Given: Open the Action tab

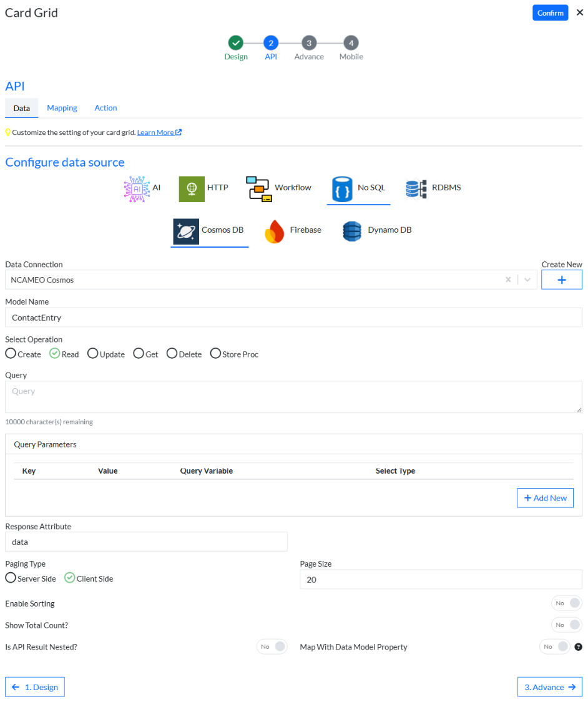Looking at the screenshot, I should click(x=105, y=108).
